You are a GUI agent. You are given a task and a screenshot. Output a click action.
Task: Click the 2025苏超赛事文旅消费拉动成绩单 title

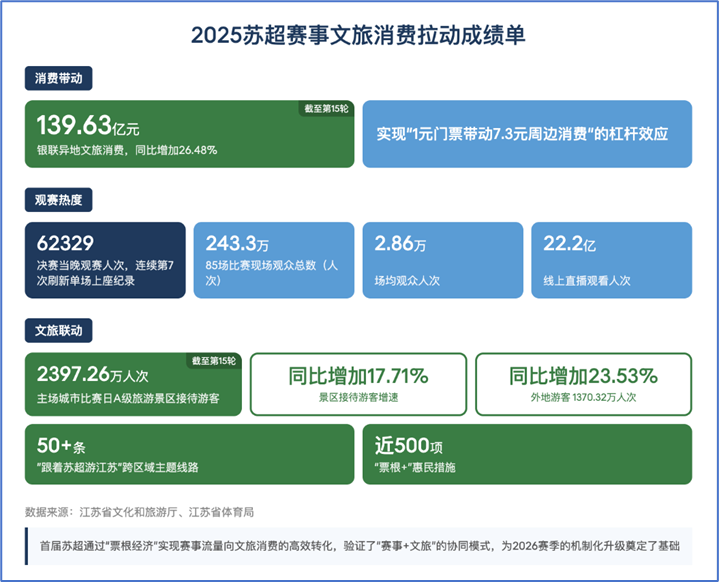(358, 35)
